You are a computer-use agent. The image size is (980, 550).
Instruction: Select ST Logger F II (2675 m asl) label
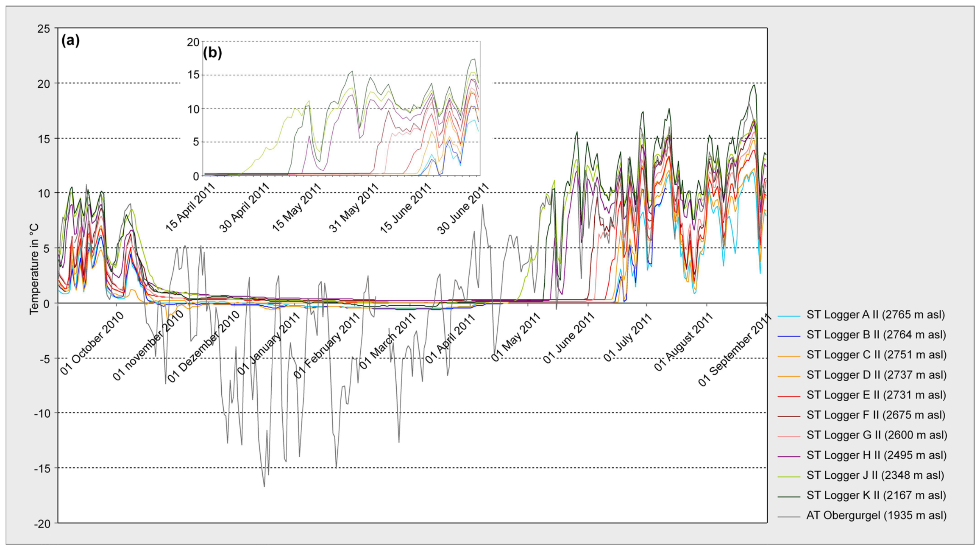point(876,415)
